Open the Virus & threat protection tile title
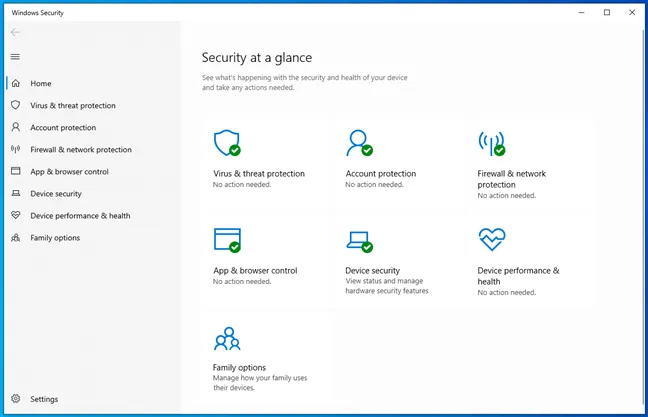Viewport: 648px width, 417px height. click(x=259, y=174)
